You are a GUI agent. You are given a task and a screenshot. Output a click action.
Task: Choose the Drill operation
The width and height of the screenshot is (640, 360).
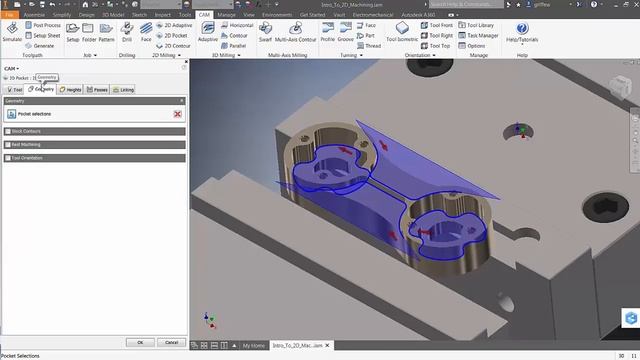[127, 32]
